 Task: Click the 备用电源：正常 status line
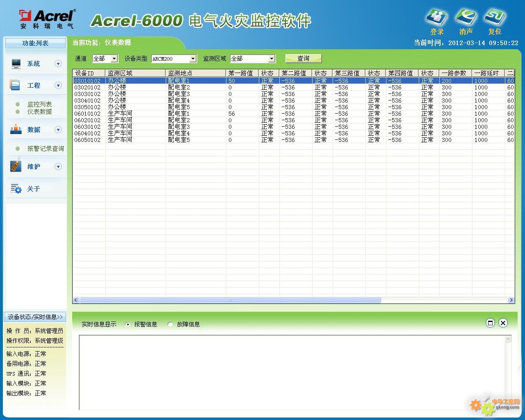tap(26, 363)
